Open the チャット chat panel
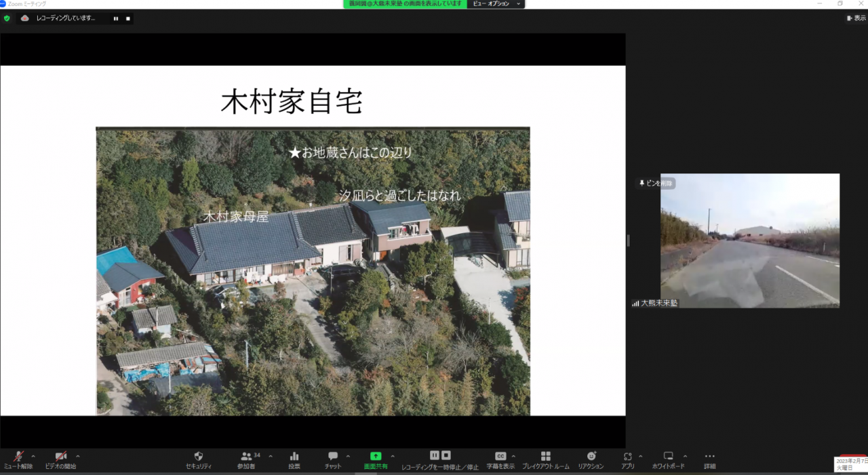 [333, 460]
